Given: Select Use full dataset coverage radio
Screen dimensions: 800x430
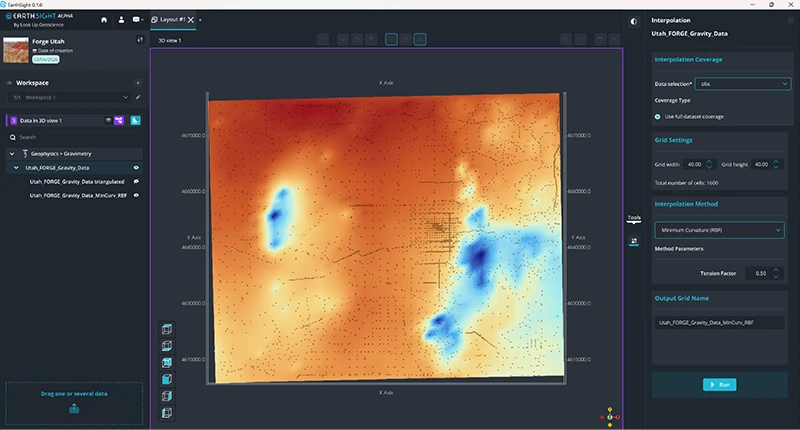Looking at the screenshot, I should (x=657, y=117).
